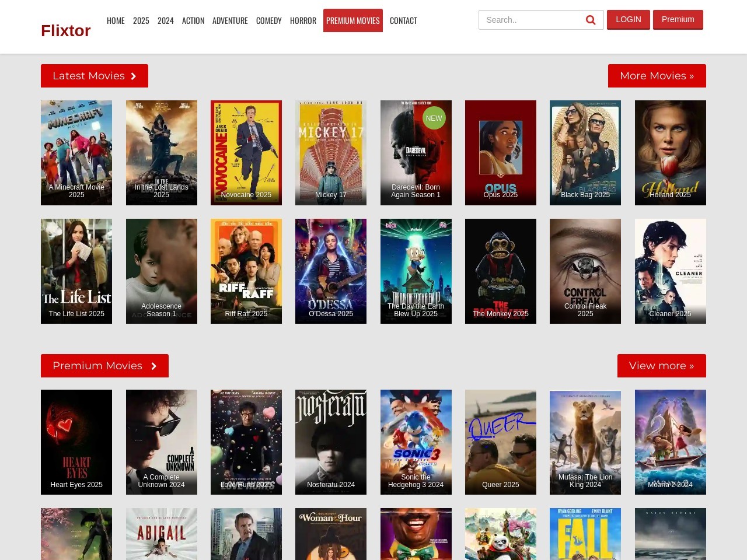Click NEW badge on Daredevil poster
The image size is (747, 560).
tap(434, 118)
